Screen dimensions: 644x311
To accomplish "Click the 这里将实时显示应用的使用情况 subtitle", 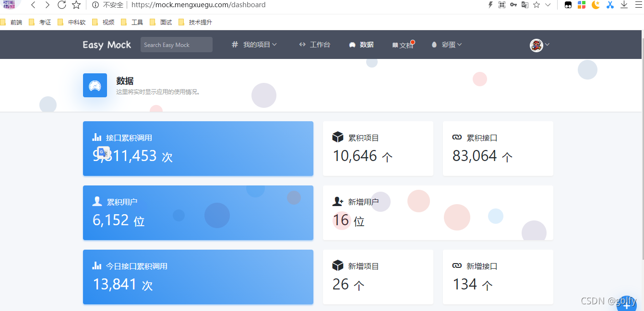I will coord(158,92).
